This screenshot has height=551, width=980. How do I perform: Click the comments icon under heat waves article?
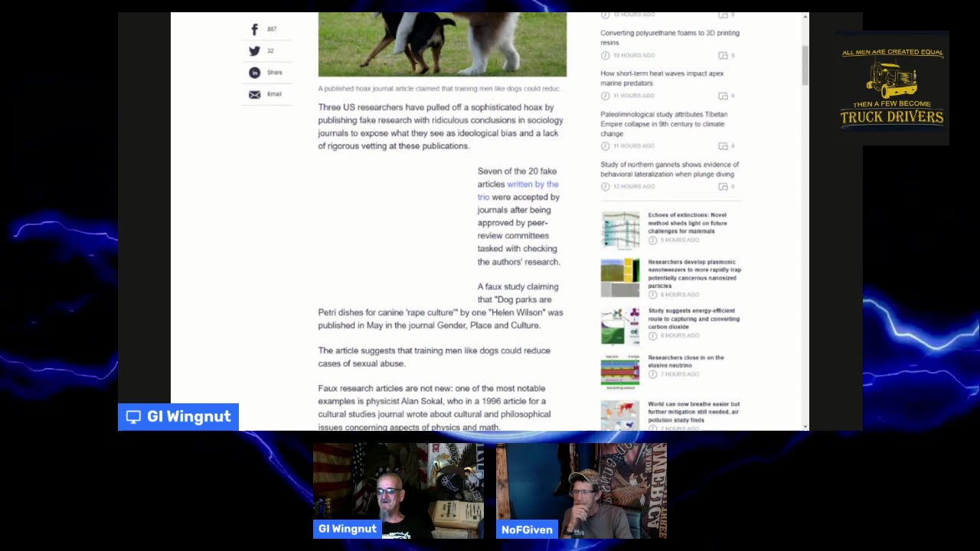click(723, 96)
